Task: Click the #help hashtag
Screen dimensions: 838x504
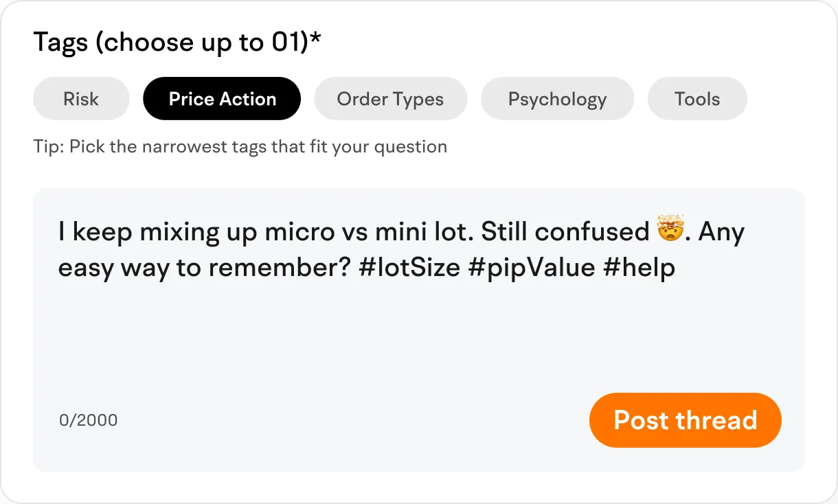Action: 639,267
